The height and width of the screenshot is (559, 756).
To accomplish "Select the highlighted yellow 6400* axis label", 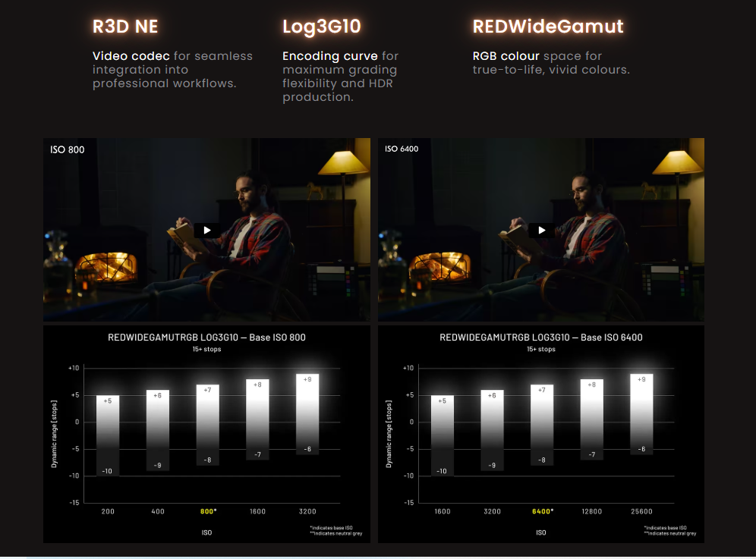I will pyautogui.click(x=542, y=511).
